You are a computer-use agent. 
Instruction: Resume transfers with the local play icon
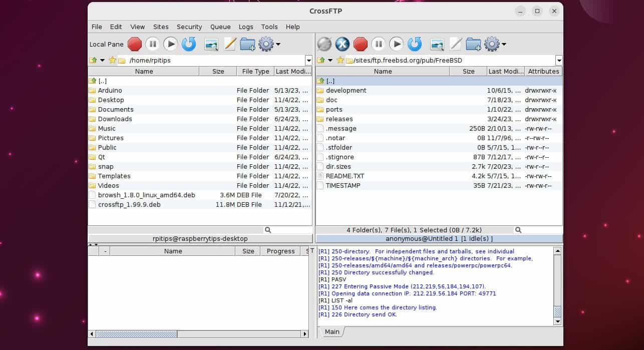pos(171,44)
